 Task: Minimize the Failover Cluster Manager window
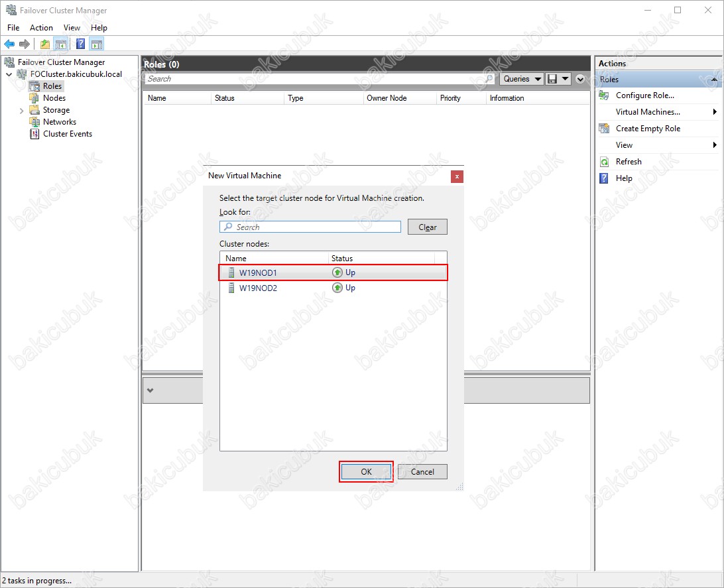(x=648, y=10)
